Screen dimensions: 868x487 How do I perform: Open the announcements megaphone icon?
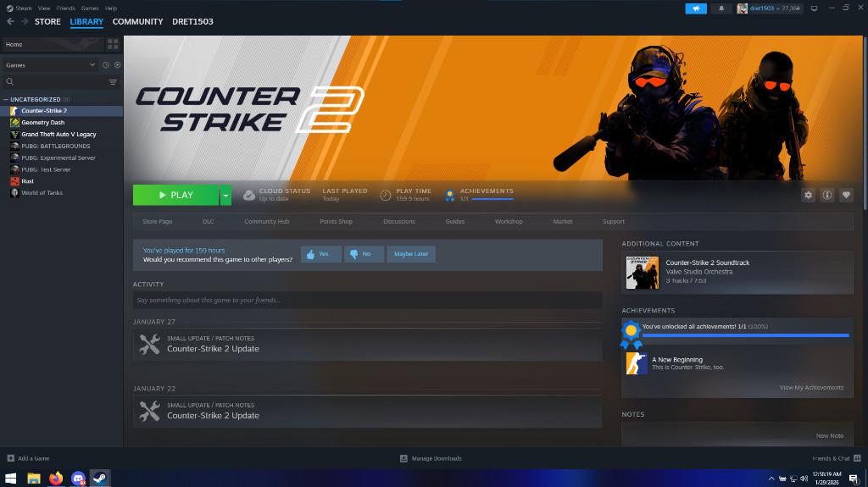click(696, 8)
